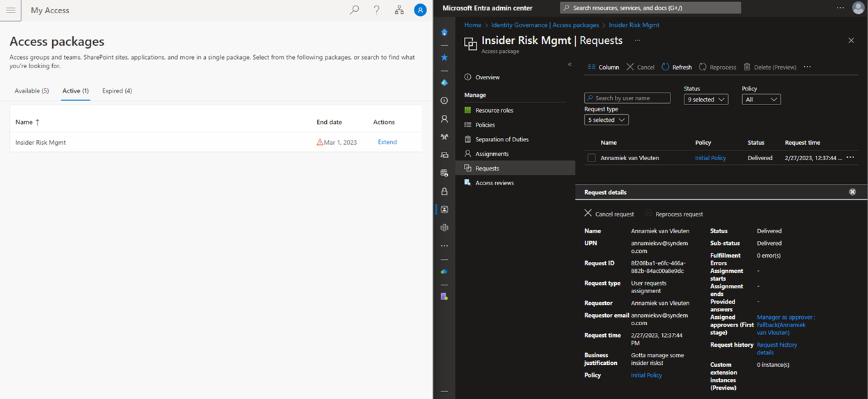Open Entra top bar ellipsis menu
The width and height of the screenshot is (868, 399).
840,8
